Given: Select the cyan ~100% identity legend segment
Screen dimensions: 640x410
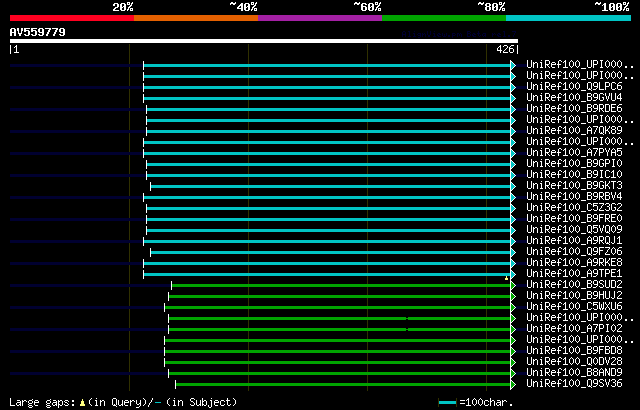Looking at the screenshot, I should tap(568, 18).
